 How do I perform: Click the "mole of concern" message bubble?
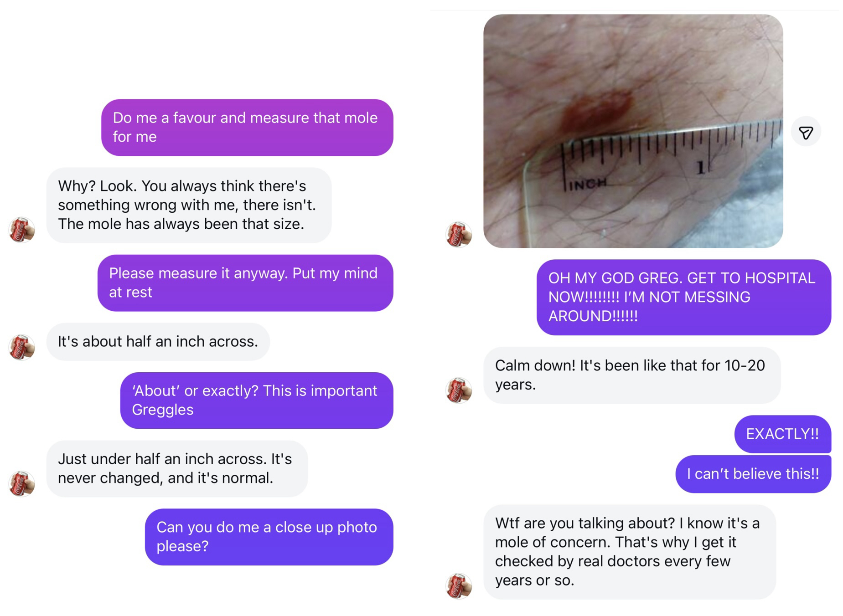629,552
